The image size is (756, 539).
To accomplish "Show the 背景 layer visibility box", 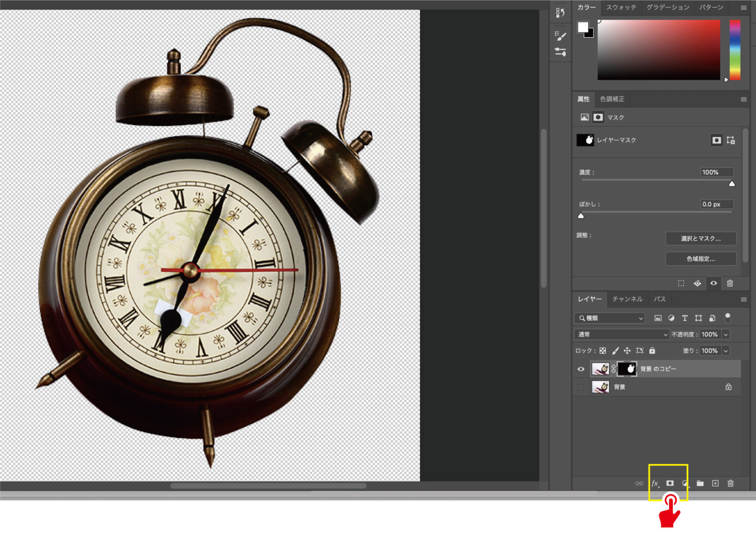I will [x=581, y=387].
